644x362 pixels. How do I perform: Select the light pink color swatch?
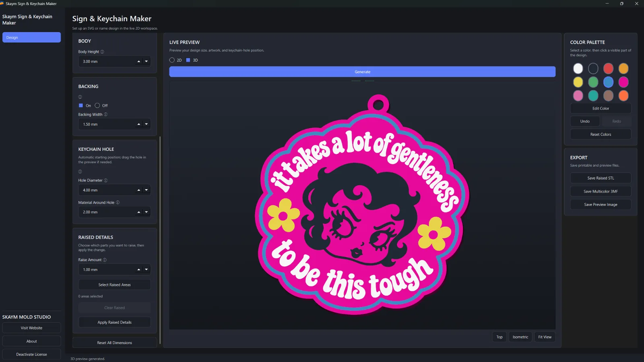(578, 95)
